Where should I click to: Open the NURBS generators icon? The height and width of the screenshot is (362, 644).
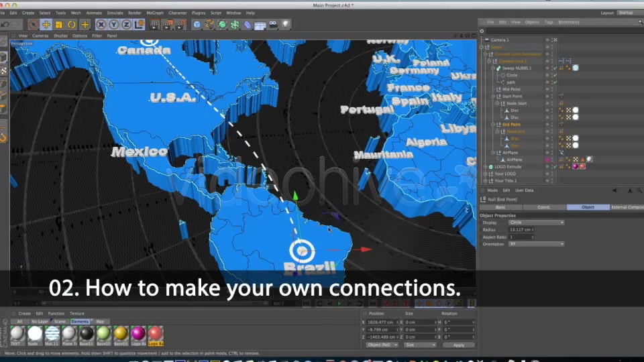222,25
